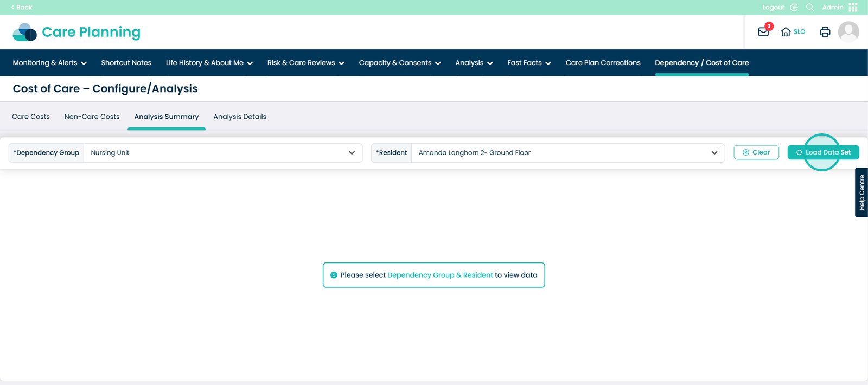Open the Admin apps grid icon
The height and width of the screenshot is (385, 868).
coord(853,7)
